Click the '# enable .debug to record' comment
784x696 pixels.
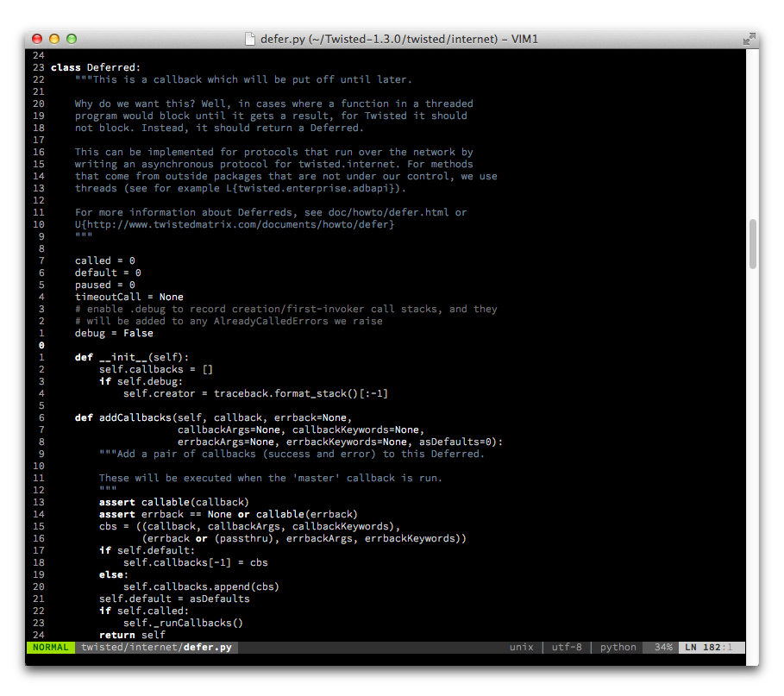coord(286,309)
